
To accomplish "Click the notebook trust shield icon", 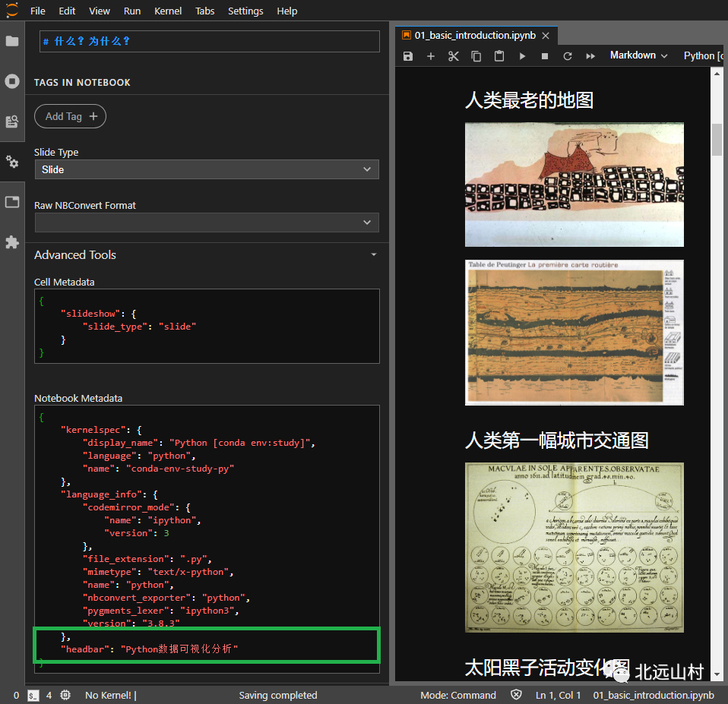I will point(516,695).
